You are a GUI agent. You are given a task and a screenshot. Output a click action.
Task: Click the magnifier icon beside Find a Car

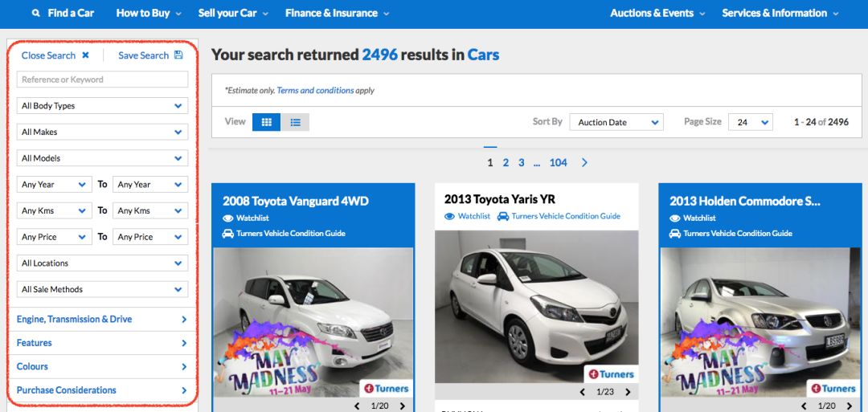tap(36, 14)
